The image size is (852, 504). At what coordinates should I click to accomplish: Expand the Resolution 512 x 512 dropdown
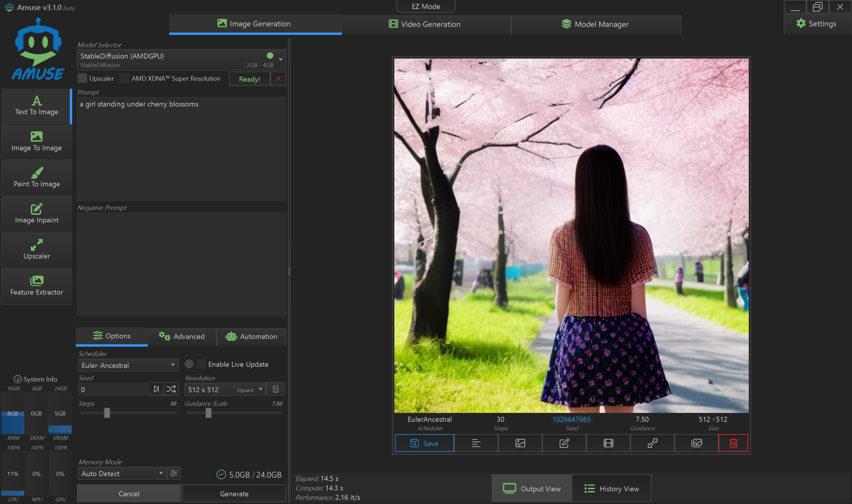(225, 390)
